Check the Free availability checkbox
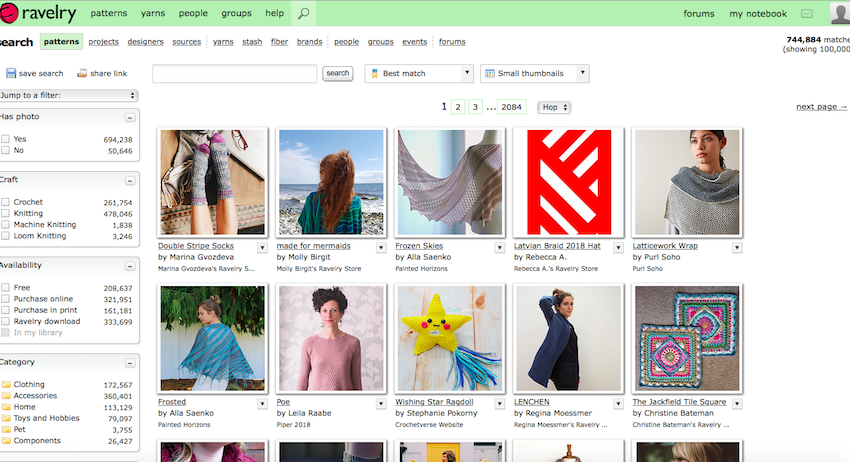The image size is (850, 462). (5, 287)
